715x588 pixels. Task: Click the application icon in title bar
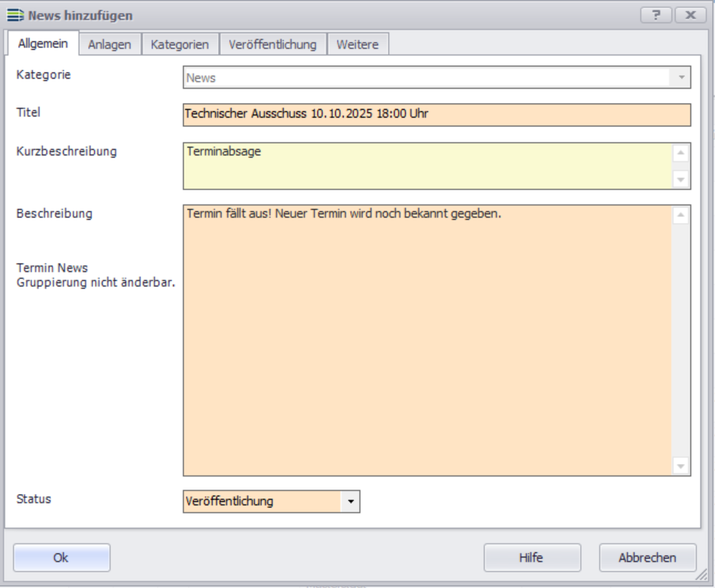tap(15, 15)
